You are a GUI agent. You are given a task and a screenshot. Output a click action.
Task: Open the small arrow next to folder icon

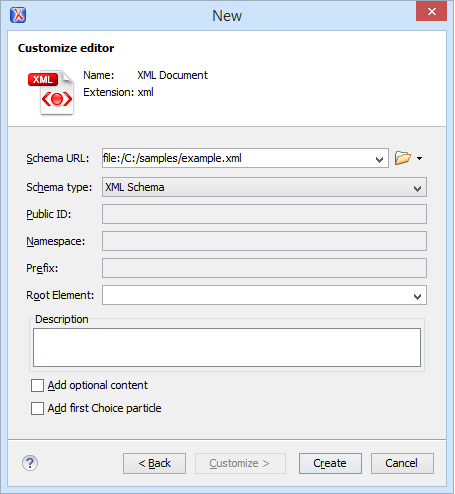point(419,158)
